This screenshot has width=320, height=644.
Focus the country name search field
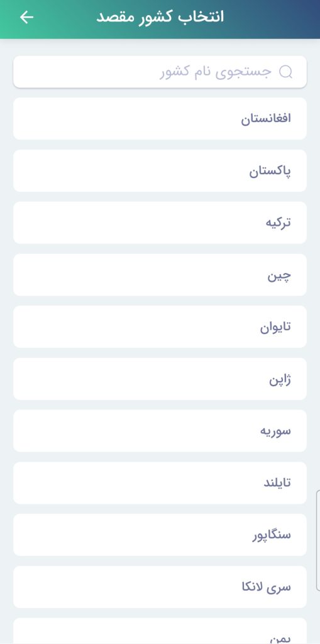tap(160, 72)
